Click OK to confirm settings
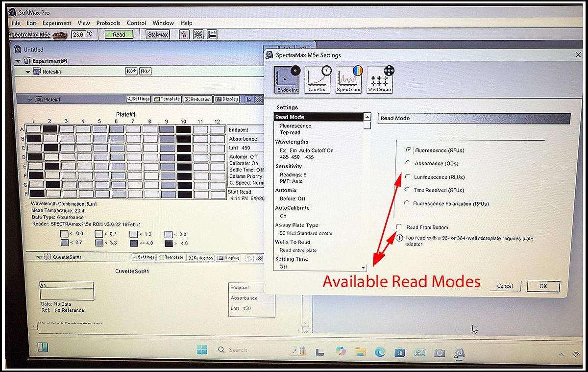588x372 pixels. click(x=543, y=286)
